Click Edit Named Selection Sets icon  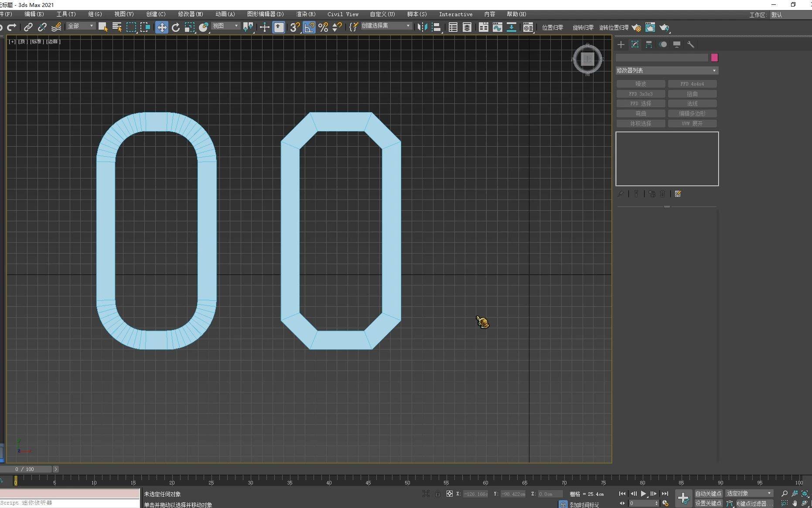tap(354, 27)
